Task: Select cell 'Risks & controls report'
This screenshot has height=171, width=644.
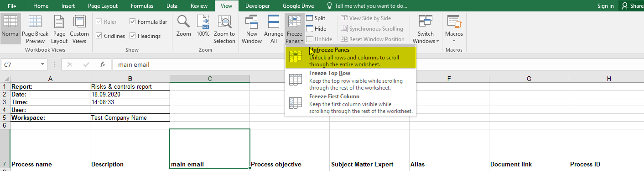Action: click(130, 86)
